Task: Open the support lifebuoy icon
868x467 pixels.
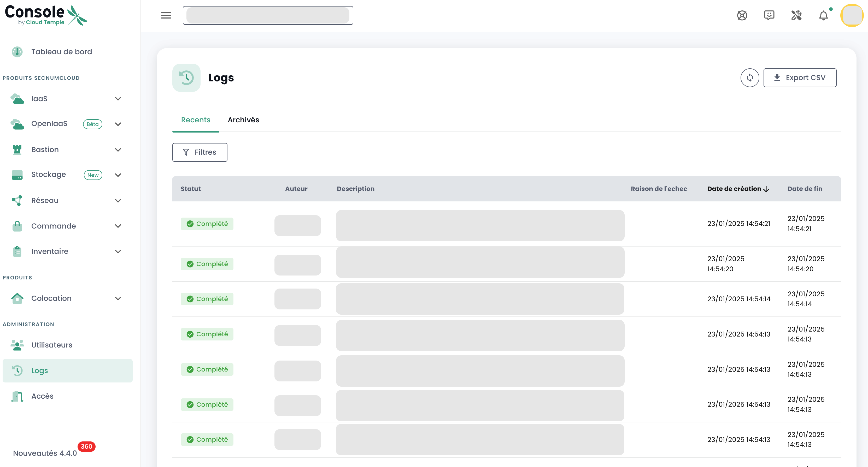Action: pyautogui.click(x=742, y=15)
